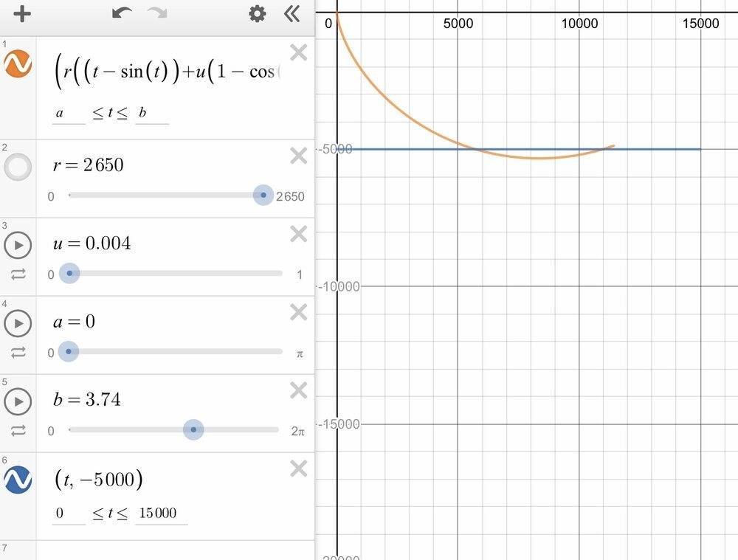This screenshot has height=560, width=738.
Task: Click the r slider track
Action: [x=165, y=195]
